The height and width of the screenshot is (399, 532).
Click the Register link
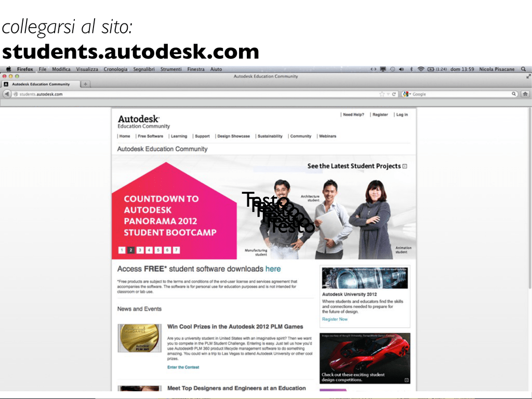380,115
